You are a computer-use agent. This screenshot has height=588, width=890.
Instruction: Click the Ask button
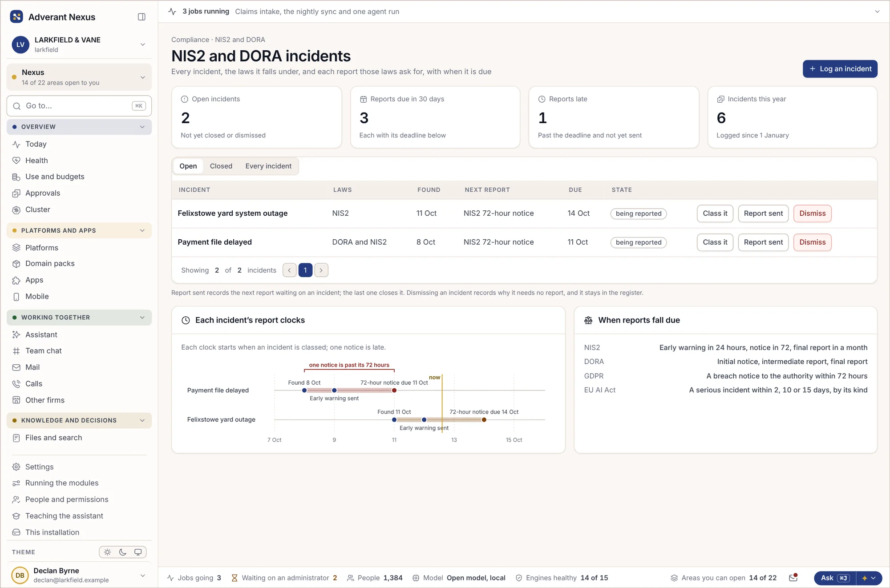[835, 578]
